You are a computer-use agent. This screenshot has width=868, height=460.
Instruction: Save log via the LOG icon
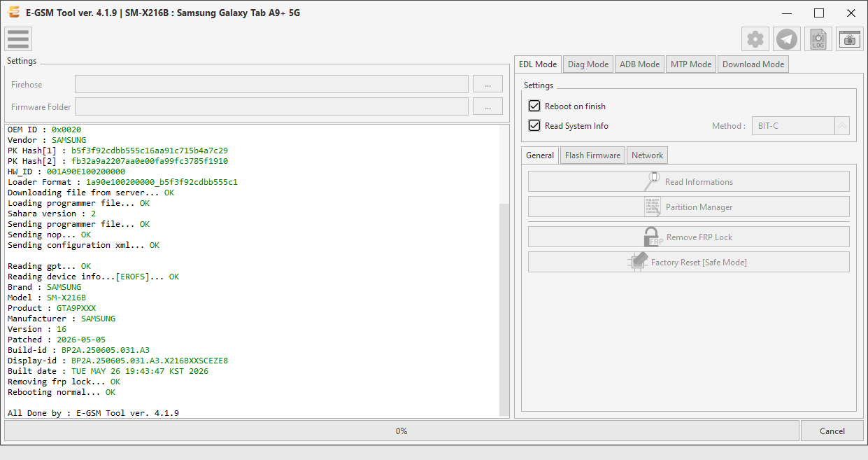(818, 39)
